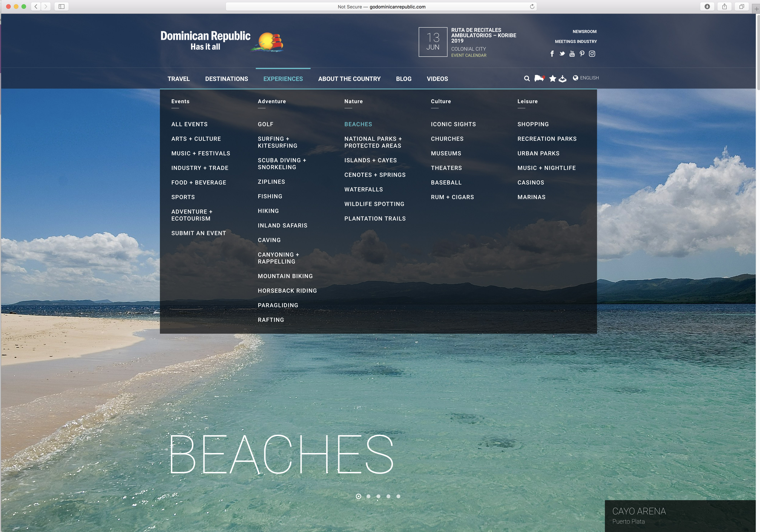Select the second slideshow dot
This screenshot has width=760, height=532.
tap(368, 496)
